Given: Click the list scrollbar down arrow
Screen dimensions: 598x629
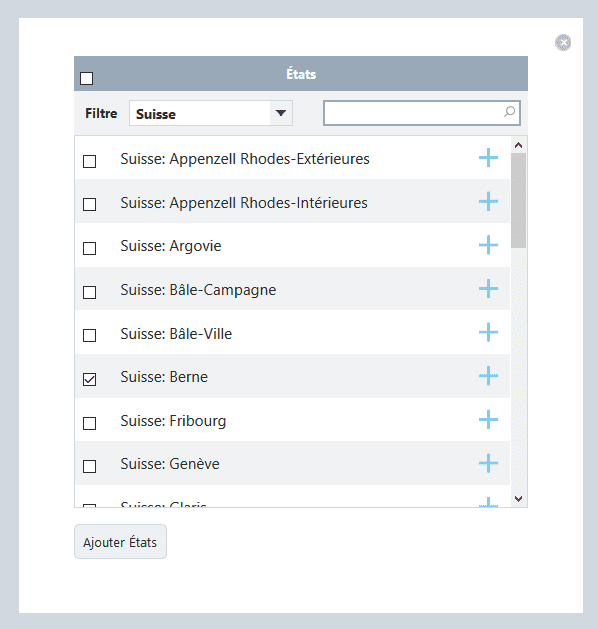Looking at the screenshot, I should point(519,499).
